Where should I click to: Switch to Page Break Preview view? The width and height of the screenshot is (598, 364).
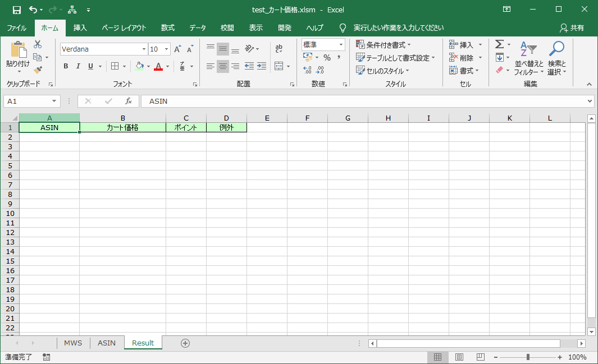pos(480,357)
